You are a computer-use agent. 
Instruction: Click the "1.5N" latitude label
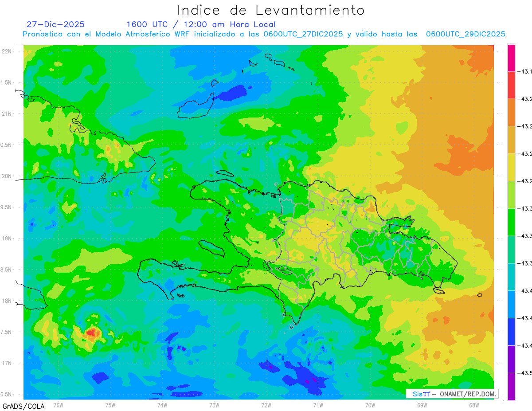tap(7, 82)
